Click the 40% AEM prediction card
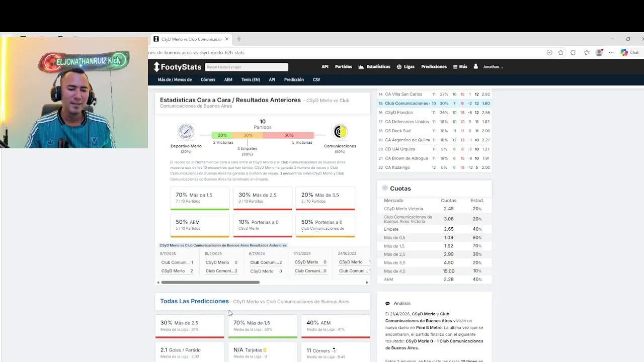The width and height of the screenshot is (644, 362). pos(335,326)
